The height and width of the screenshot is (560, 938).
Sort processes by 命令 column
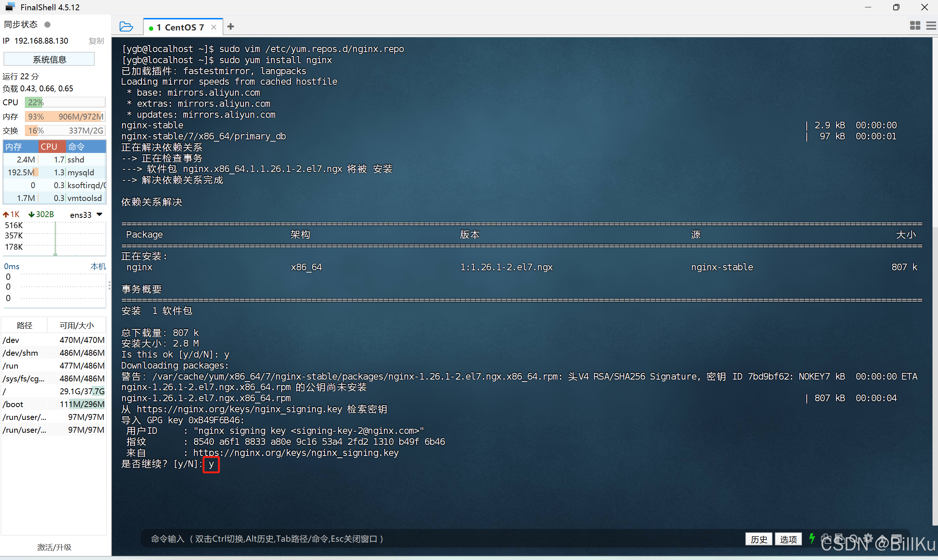click(86, 146)
